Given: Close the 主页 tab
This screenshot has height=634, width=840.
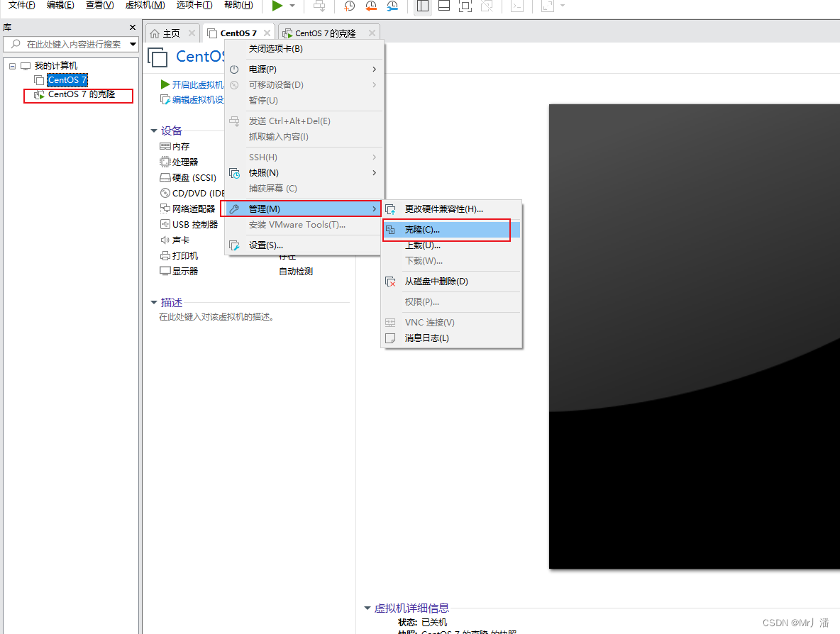Looking at the screenshot, I should click(192, 33).
